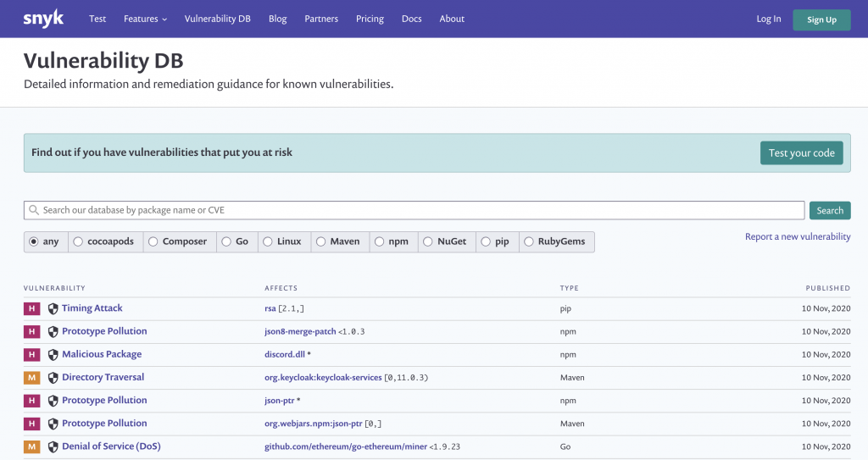Click the H severity badge for Timing Attack

31,308
